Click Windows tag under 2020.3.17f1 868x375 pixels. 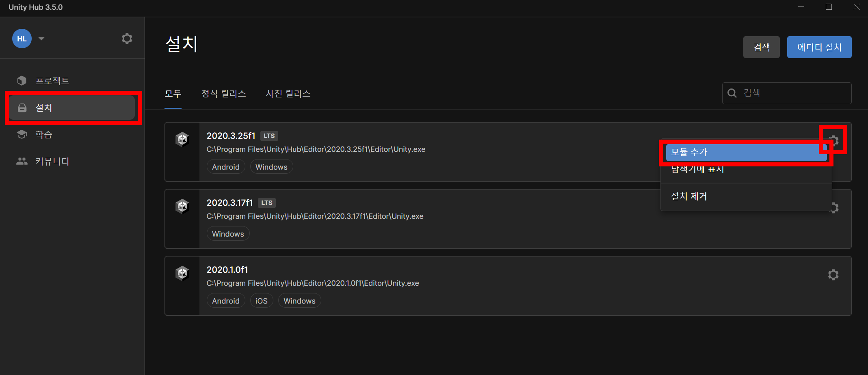tap(228, 234)
